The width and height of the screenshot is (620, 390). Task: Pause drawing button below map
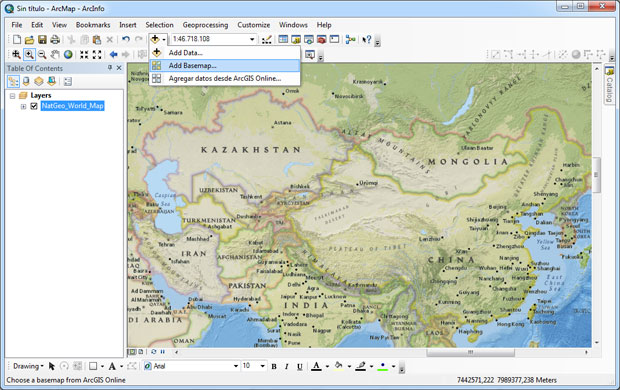click(162, 352)
